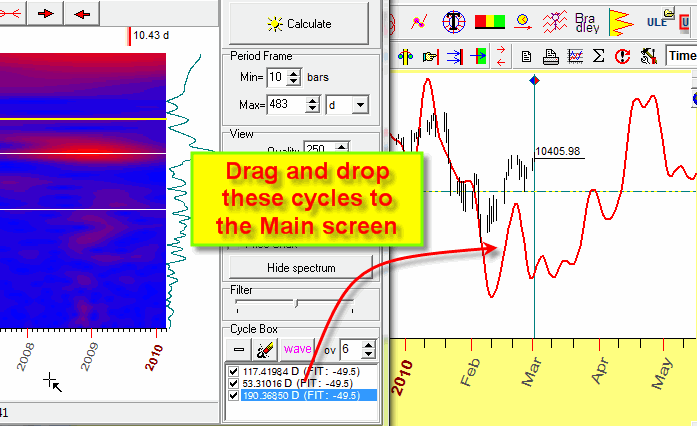Click the blue arrow into green block icon
The height and width of the screenshot is (426, 697).
coord(478,56)
